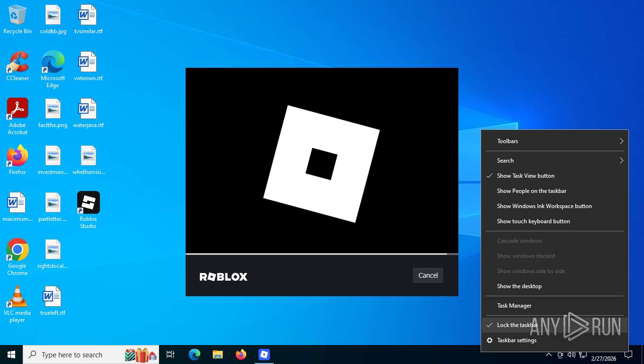Click the Roblox installation progress bar
This screenshot has width=644, height=364.
coord(322,254)
